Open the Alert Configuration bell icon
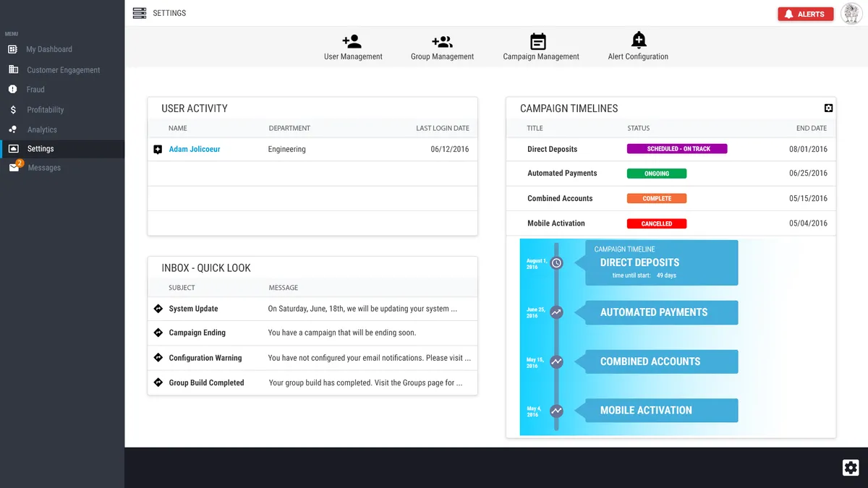This screenshot has width=868, height=488. point(637,40)
